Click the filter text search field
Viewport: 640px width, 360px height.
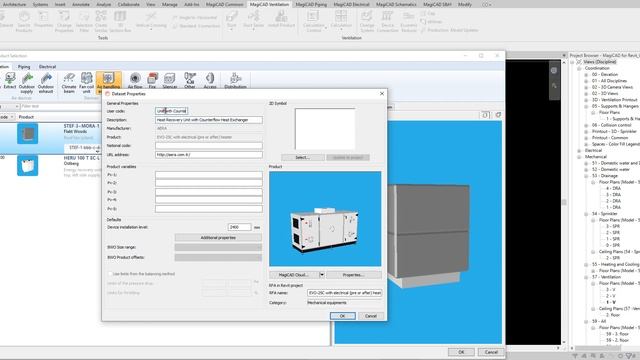tap(61, 107)
